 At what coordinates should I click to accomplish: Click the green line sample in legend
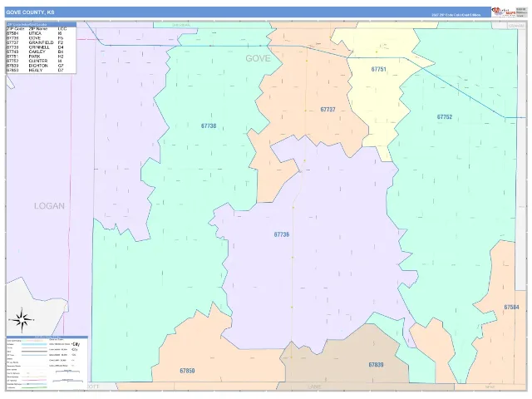34,387
